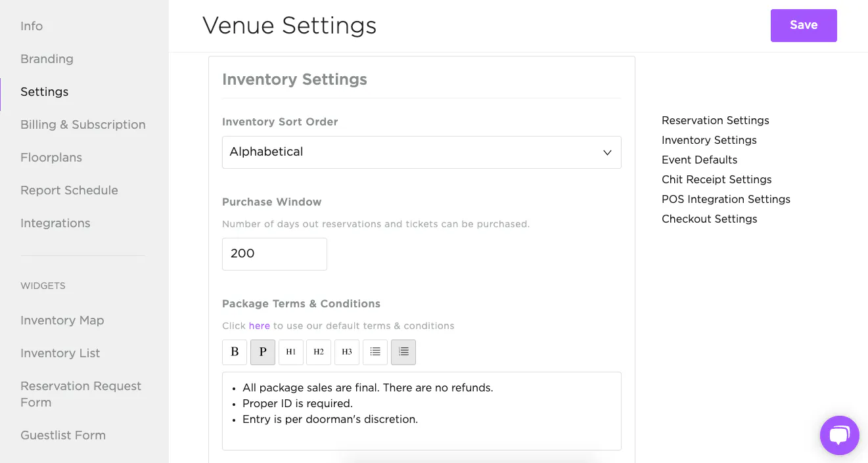Toggle the bulleted list format
This screenshot has width=868, height=463.
[x=375, y=352]
